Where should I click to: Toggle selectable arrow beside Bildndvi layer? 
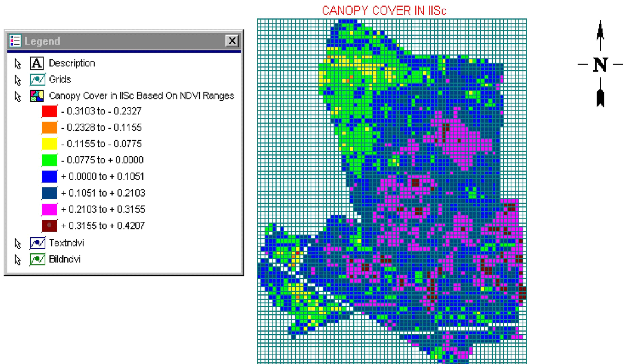[18, 260]
